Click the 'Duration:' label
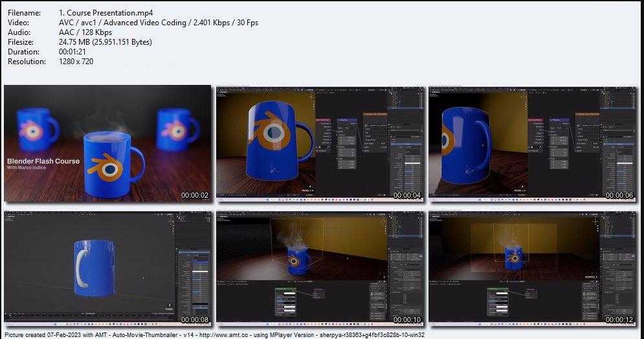Viewport: 644px width, 339px height. coord(23,52)
